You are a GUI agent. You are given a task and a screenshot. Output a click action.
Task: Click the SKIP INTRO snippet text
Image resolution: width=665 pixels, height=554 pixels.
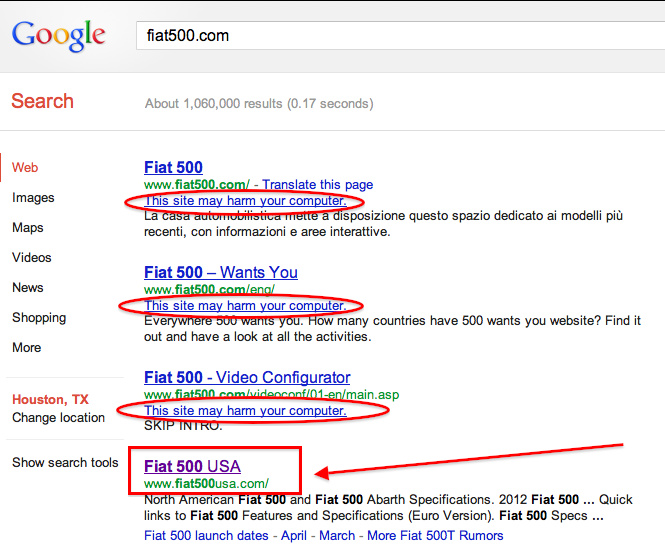(x=183, y=425)
